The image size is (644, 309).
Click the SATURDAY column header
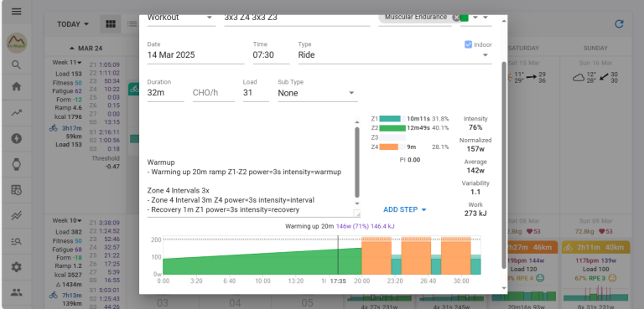[x=523, y=49]
